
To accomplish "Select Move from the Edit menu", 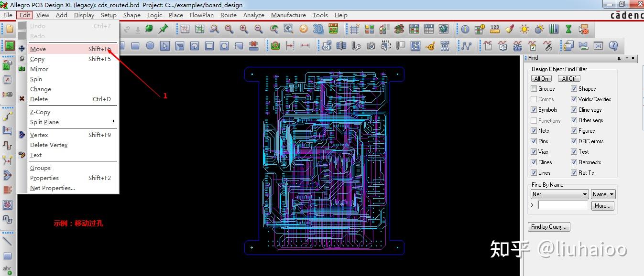I will [x=37, y=49].
